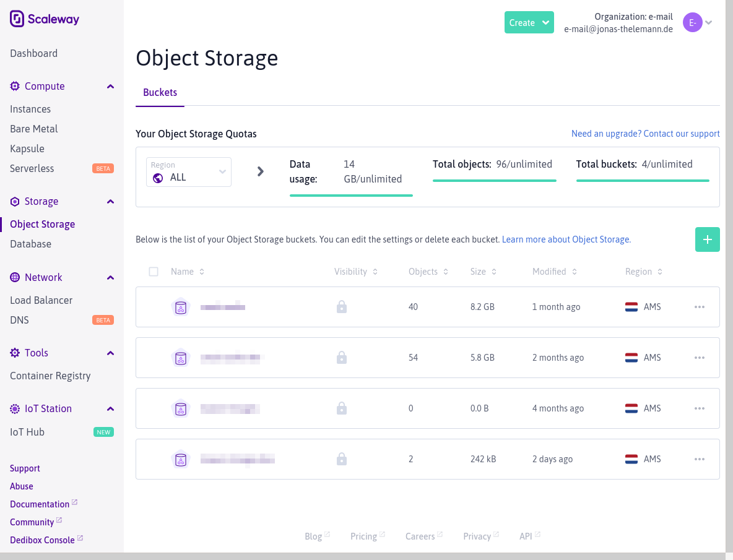This screenshot has width=733, height=560.
Task: Open the Documentation external link
Action: [x=43, y=504]
